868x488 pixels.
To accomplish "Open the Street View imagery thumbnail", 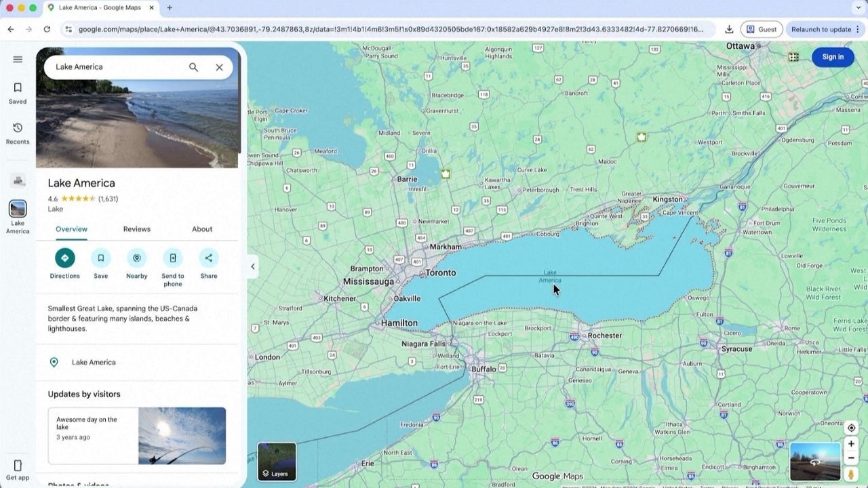I will (815, 462).
